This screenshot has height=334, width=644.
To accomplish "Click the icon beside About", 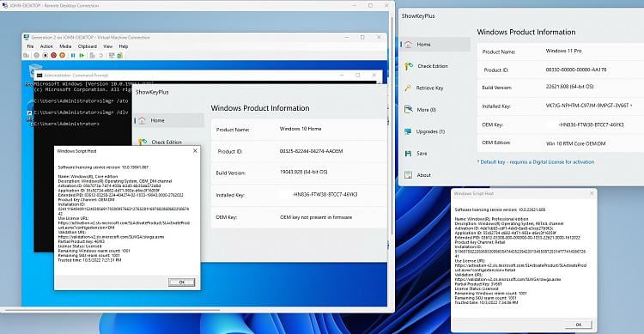I will point(408,175).
